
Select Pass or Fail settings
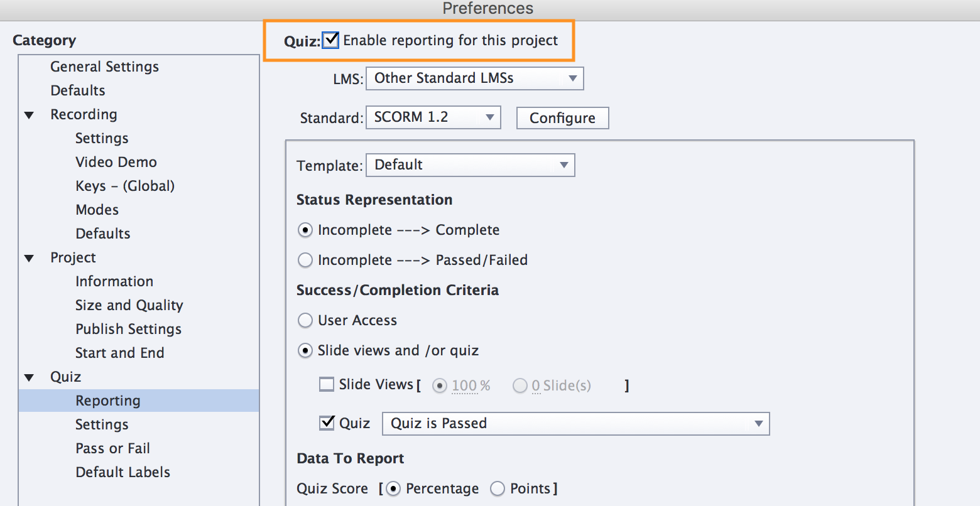(x=112, y=448)
